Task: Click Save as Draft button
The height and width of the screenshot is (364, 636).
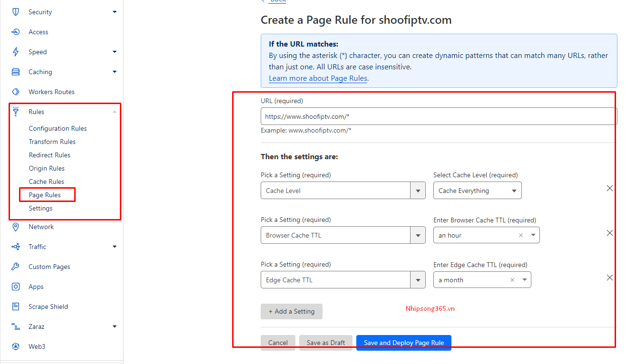Action: coord(326,343)
